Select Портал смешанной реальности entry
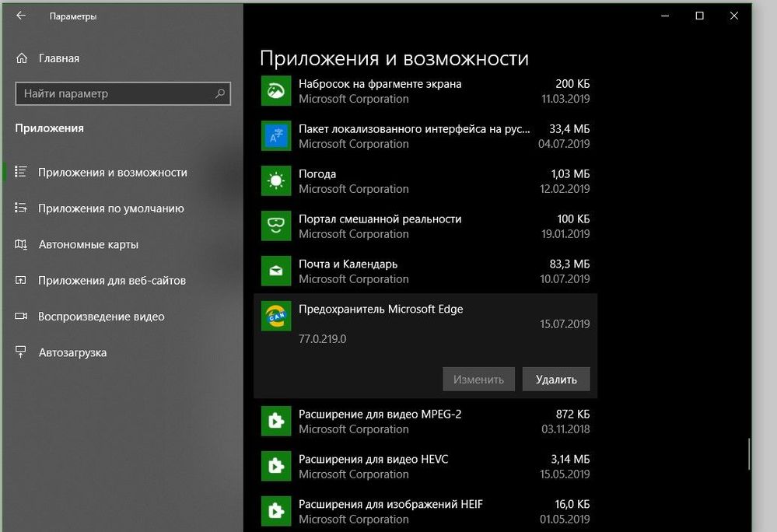Image resolution: width=777 pixels, height=532 pixels. [425, 226]
